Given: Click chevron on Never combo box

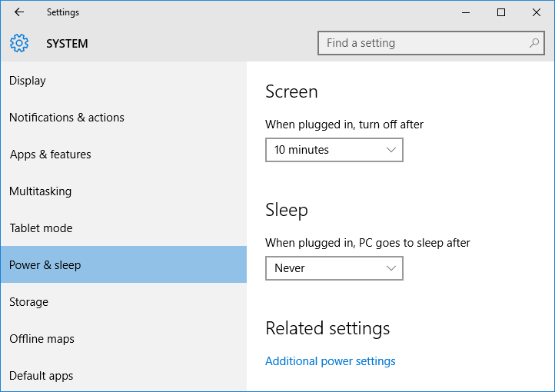Looking at the screenshot, I should pos(391,268).
